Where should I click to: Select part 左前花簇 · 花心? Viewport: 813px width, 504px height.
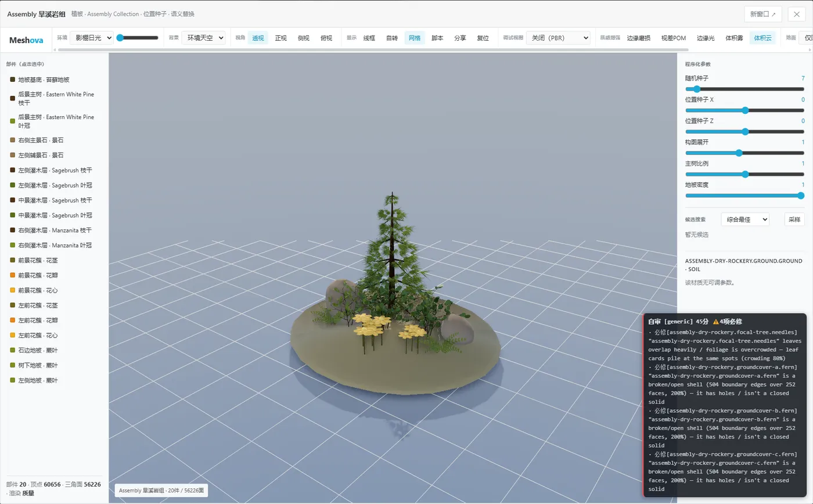tap(54, 335)
